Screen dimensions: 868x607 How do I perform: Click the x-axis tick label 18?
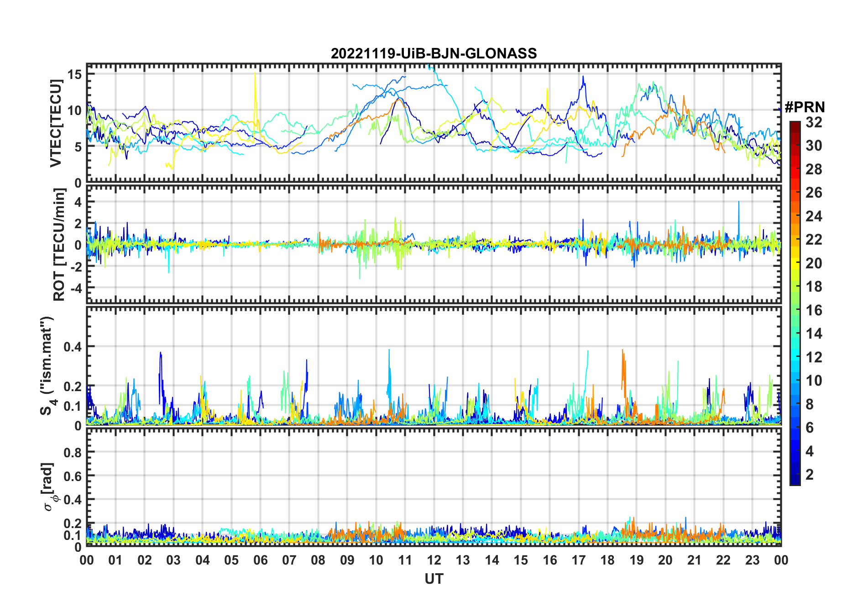(x=607, y=560)
